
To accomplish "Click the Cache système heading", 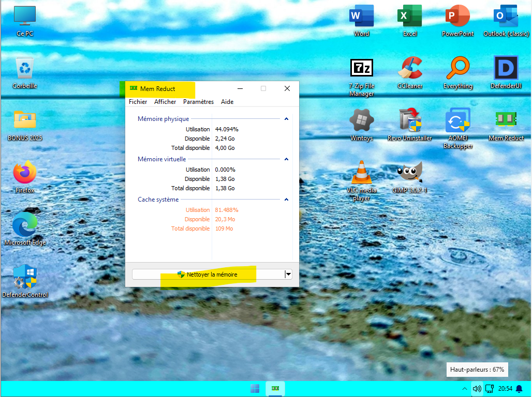I will pyautogui.click(x=158, y=200).
